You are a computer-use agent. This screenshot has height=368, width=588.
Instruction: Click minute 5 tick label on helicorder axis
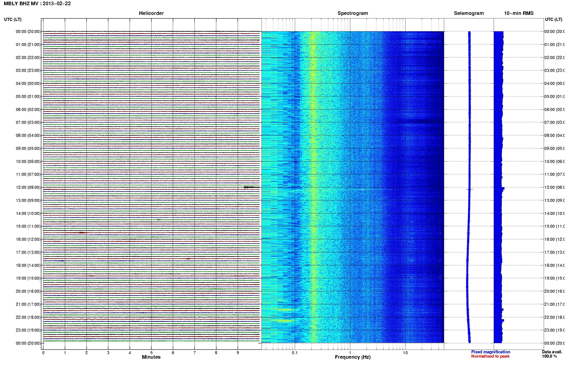(x=151, y=353)
